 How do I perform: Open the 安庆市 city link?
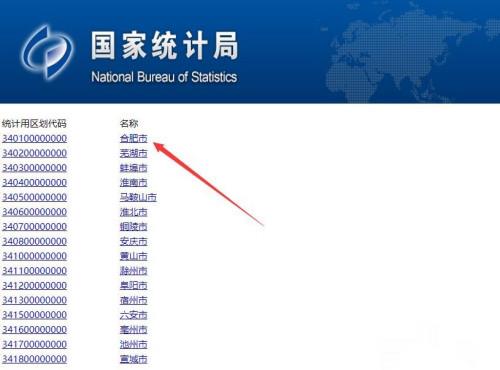134,241
